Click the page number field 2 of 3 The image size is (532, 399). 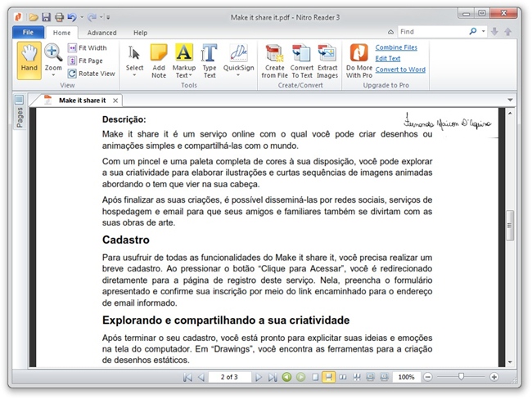coord(230,377)
